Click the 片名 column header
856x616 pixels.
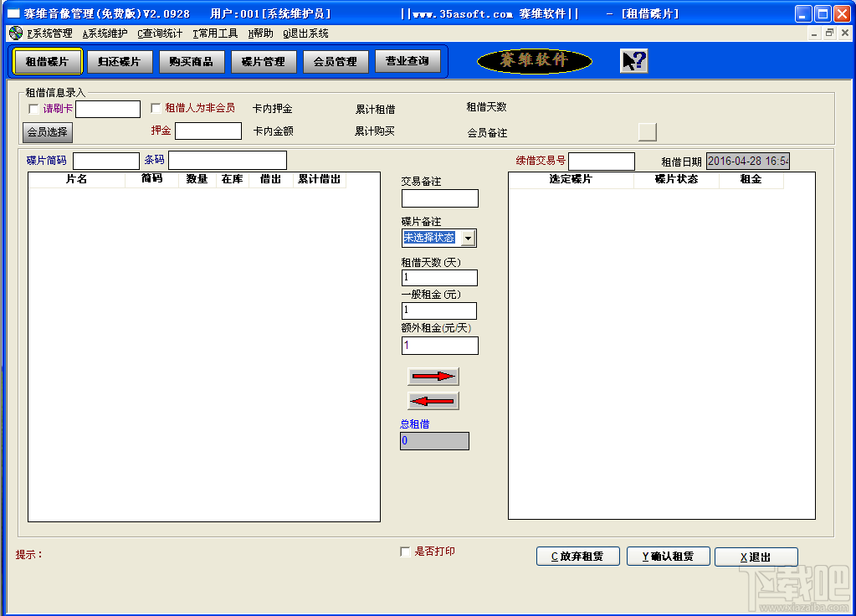[x=76, y=179]
